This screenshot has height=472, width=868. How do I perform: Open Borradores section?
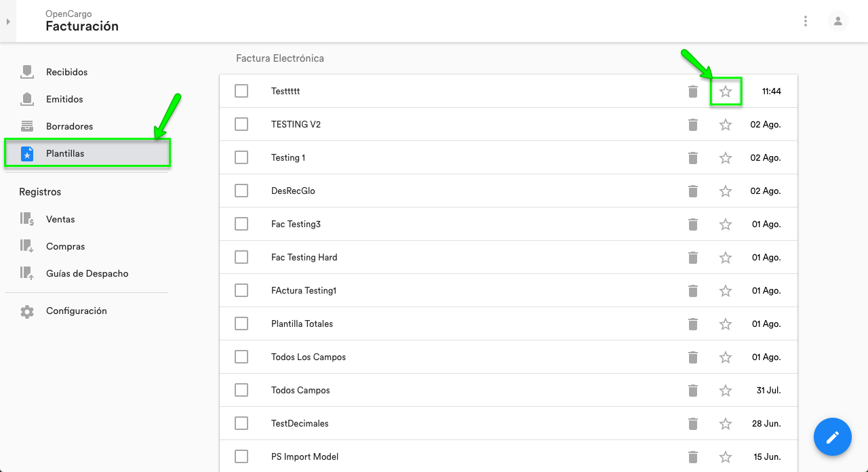[x=69, y=126]
